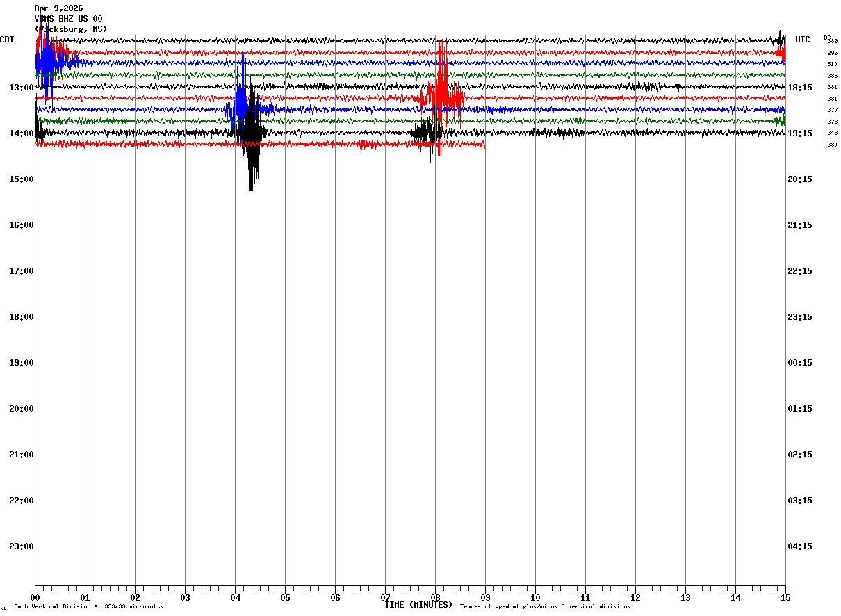Image resolution: width=841 pixels, height=616 pixels.
Task: Click the 'TIME (MINUTES)' axis title
Action: click(418, 605)
